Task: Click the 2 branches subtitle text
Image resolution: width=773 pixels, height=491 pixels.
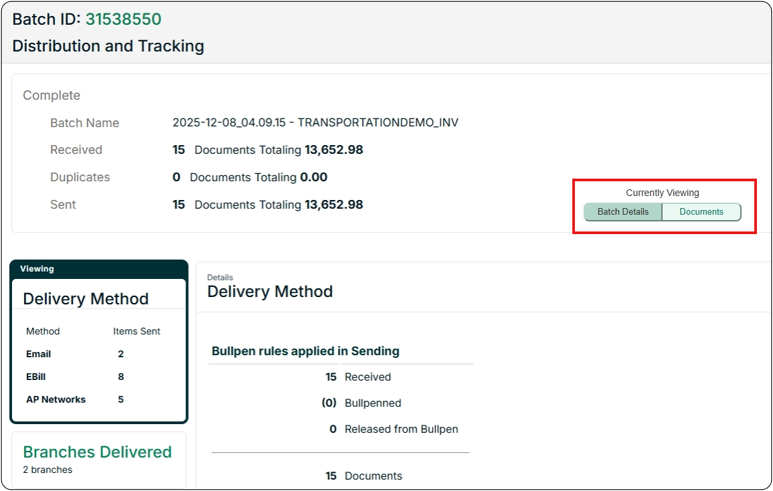Action: point(48,469)
